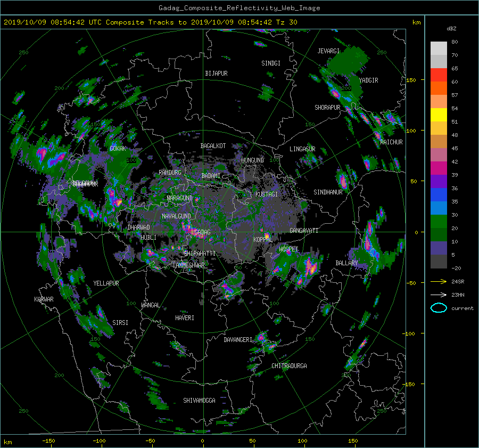Click the HUNGUND city label
This screenshot has width=479, height=448.
coord(252,160)
